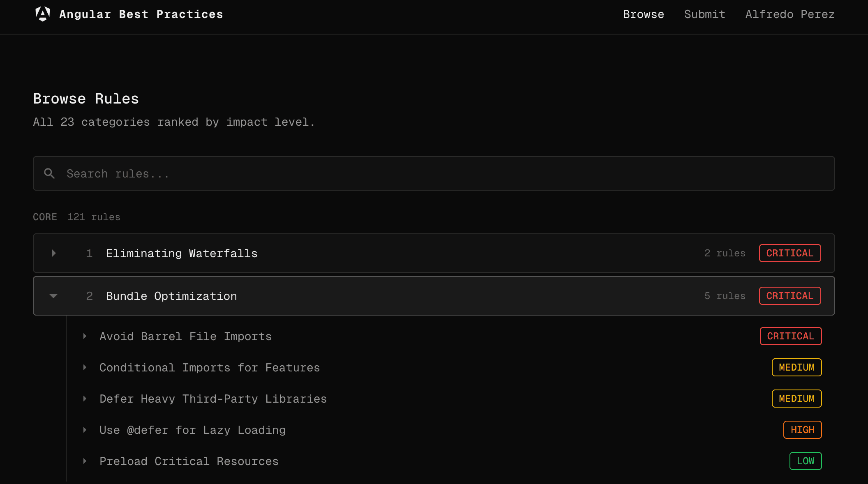The width and height of the screenshot is (868, 484).
Task: Collapse the Bundle Optimization category
Action: click(x=53, y=296)
